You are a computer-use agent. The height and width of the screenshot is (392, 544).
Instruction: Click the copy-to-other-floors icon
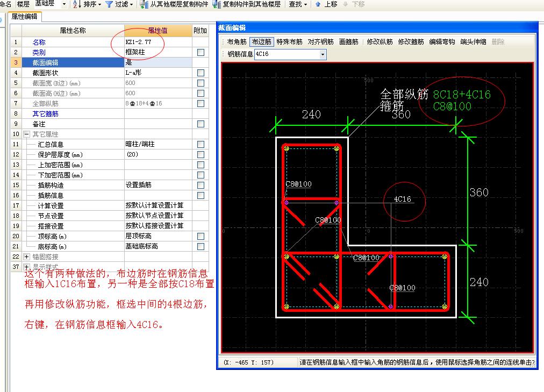[217, 4]
